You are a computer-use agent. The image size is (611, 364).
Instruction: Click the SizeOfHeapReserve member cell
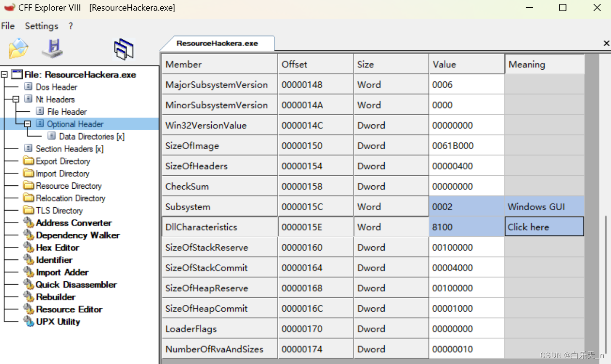[219, 288]
